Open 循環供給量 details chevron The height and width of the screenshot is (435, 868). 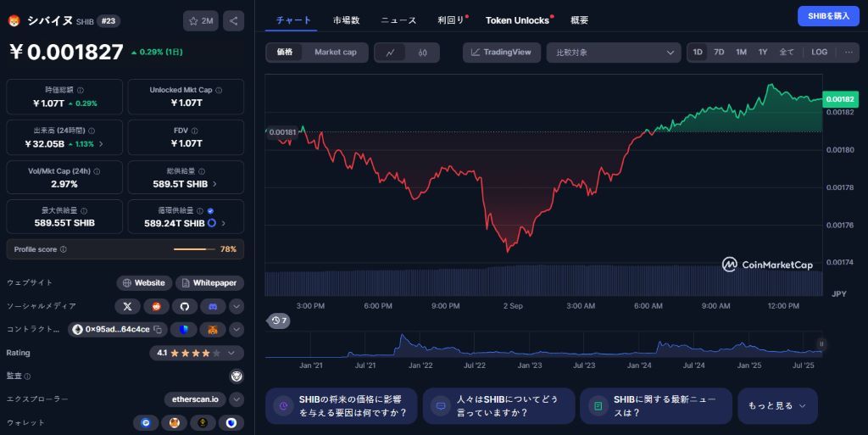(224, 223)
